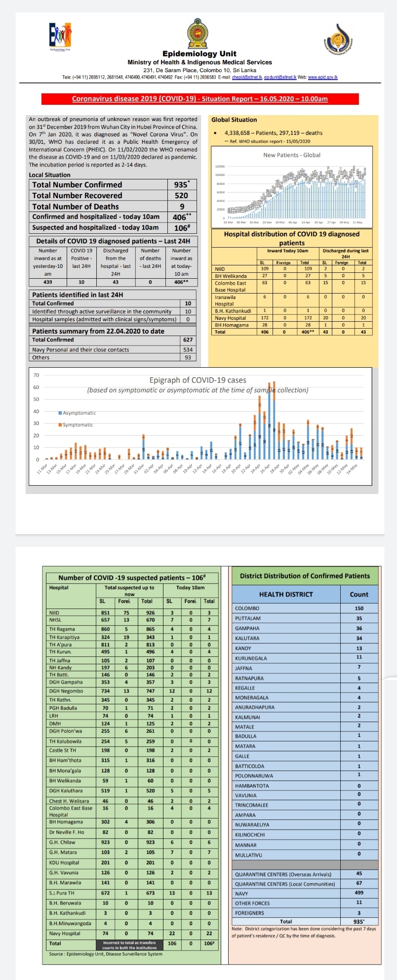Select "Ministry of Health & Indigenous Medical Services" text

point(199,62)
